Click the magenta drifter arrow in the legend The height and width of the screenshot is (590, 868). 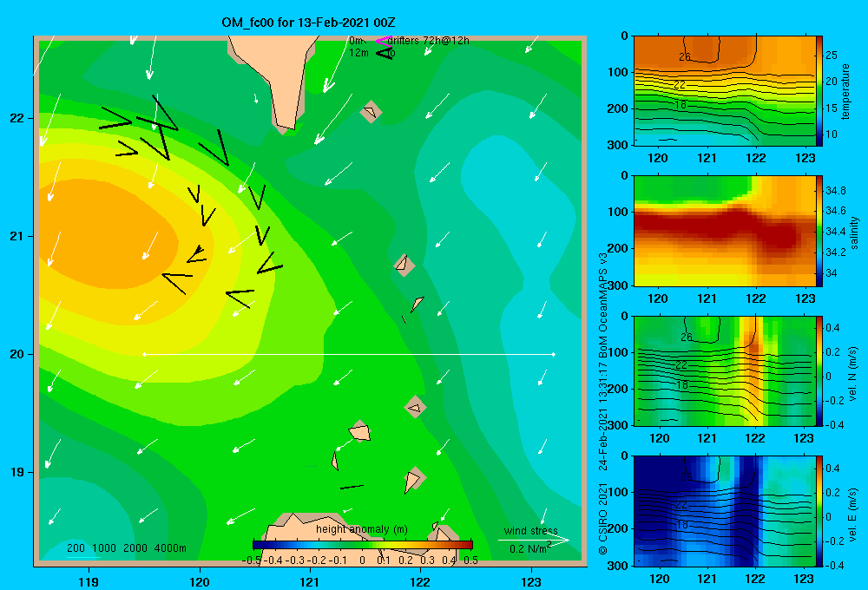383,41
